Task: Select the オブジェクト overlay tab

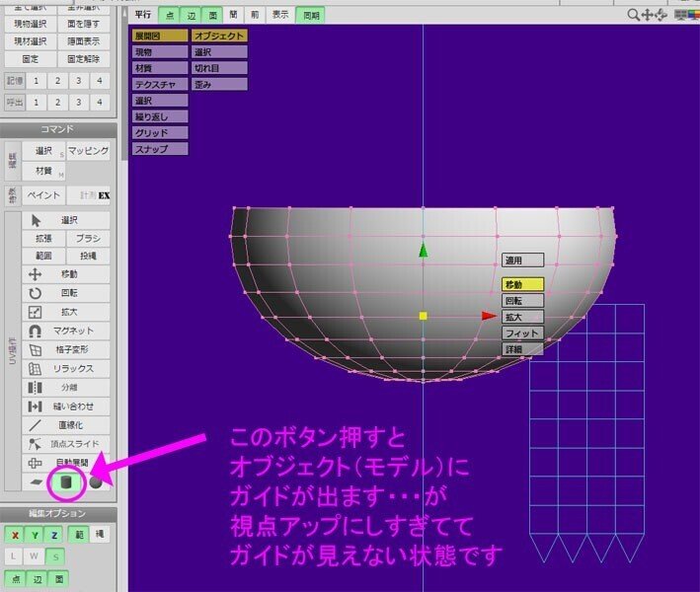Action: (x=219, y=36)
